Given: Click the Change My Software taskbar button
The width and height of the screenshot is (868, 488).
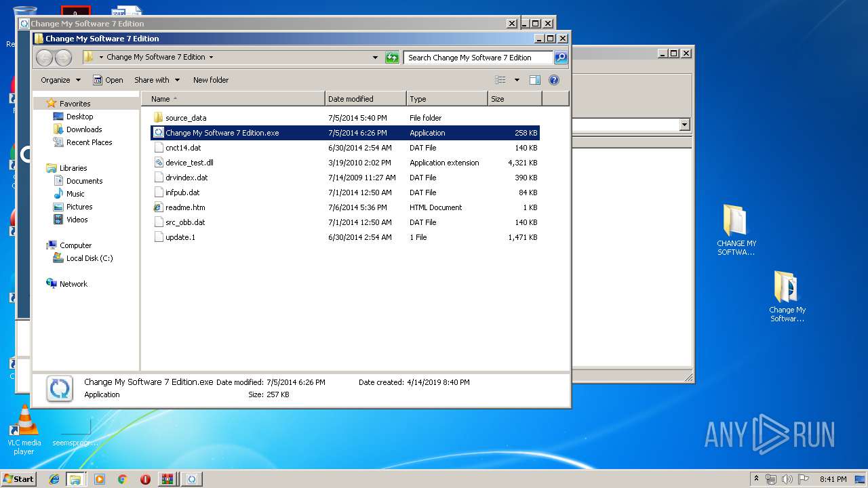Looking at the screenshot, I should click(x=192, y=479).
